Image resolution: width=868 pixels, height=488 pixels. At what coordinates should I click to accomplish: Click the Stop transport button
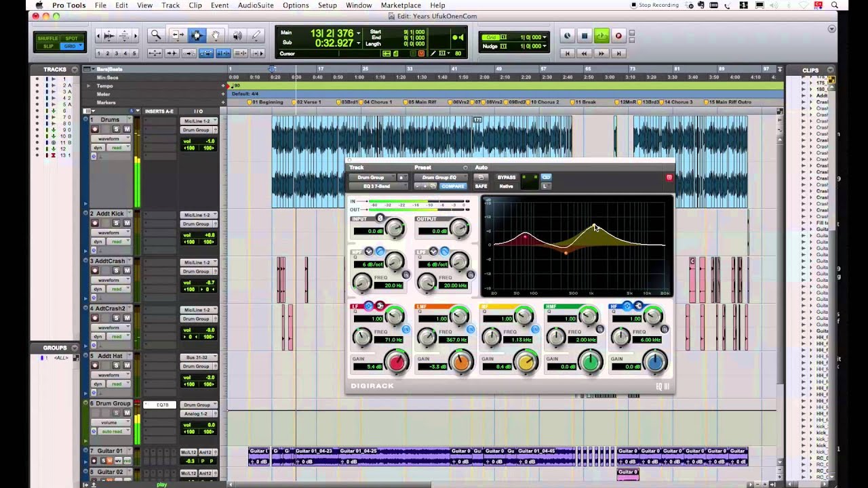pyautogui.click(x=585, y=36)
